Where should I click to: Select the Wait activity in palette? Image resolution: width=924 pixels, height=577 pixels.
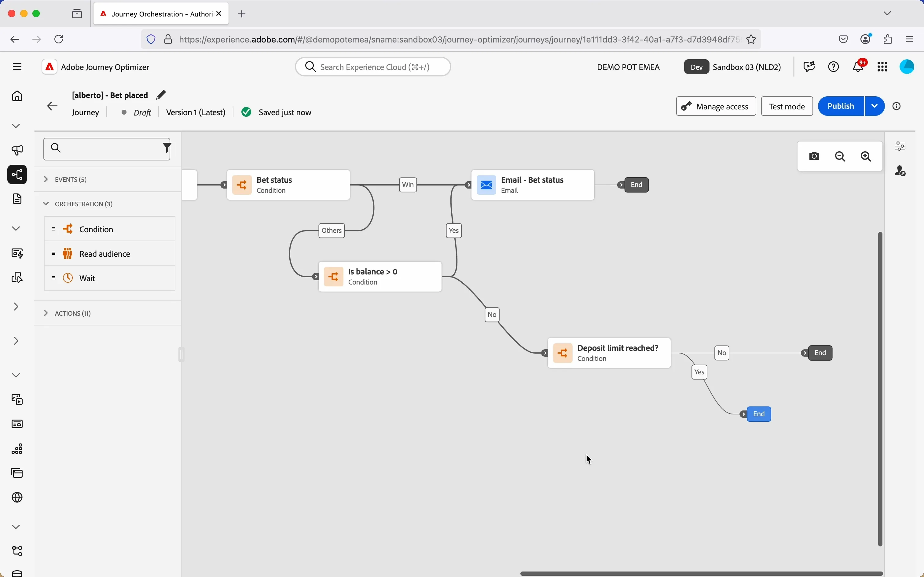[x=109, y=278]
